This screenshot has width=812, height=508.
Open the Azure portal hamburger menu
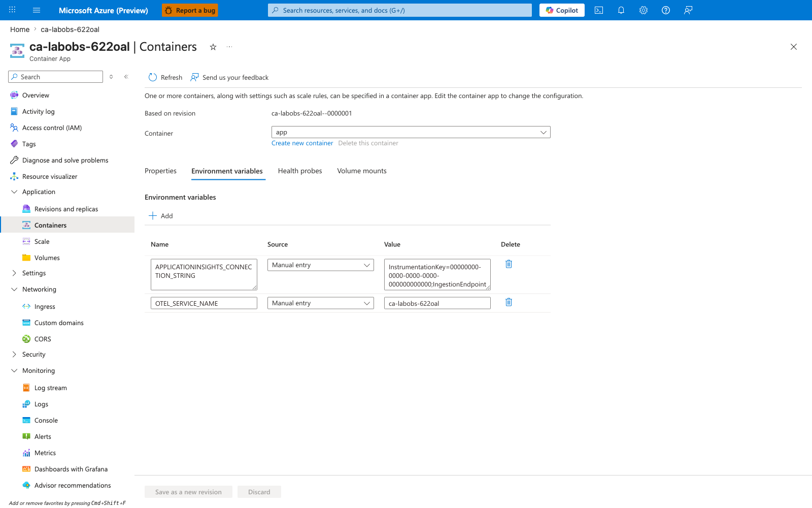coord(37,10)
